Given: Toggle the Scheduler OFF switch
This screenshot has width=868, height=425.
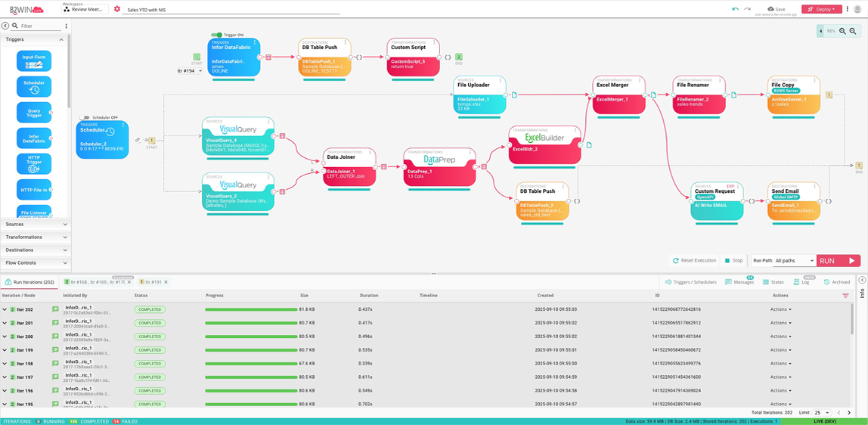Looking at the screenshot, I should pyautogui.click(x=85, y=117).
